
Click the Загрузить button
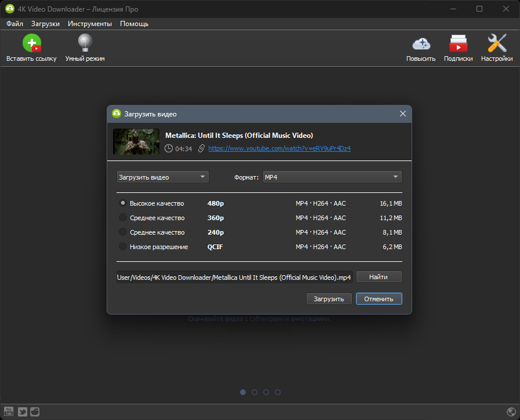point(329,299)
